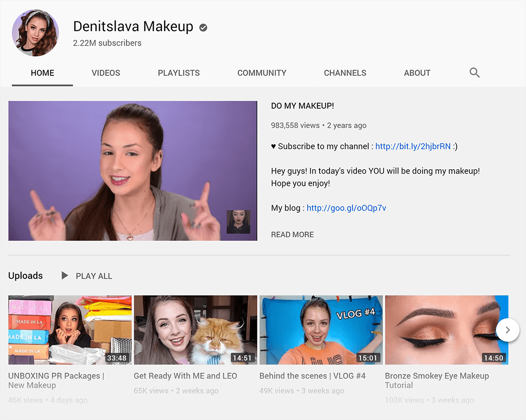Click the 14:51 duration badge

[242, 358]
